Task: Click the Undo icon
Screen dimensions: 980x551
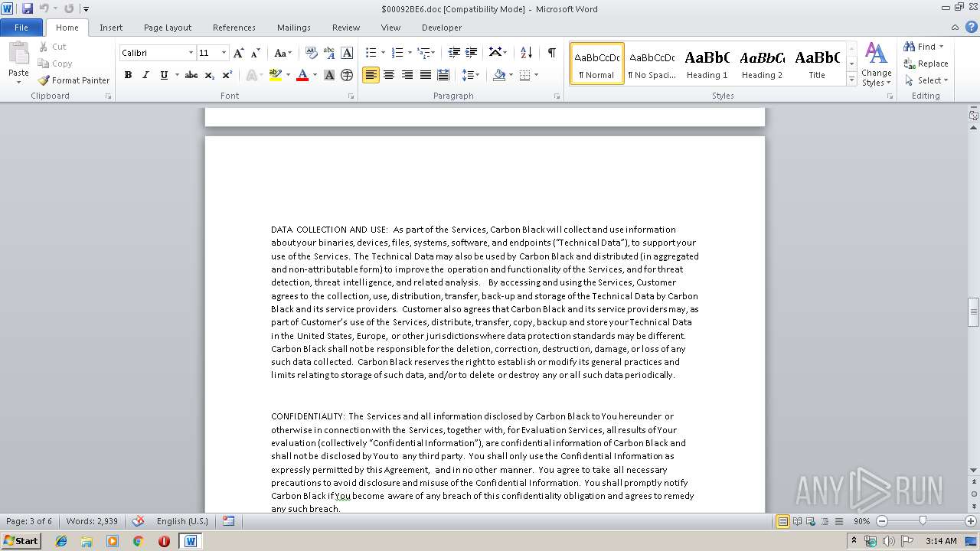Action: [x=44, y=8]
